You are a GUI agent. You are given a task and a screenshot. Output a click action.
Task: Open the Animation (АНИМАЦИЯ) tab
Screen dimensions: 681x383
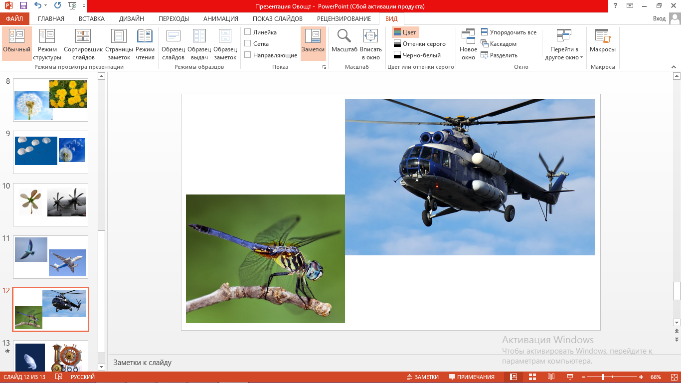(x=221, y=19)
